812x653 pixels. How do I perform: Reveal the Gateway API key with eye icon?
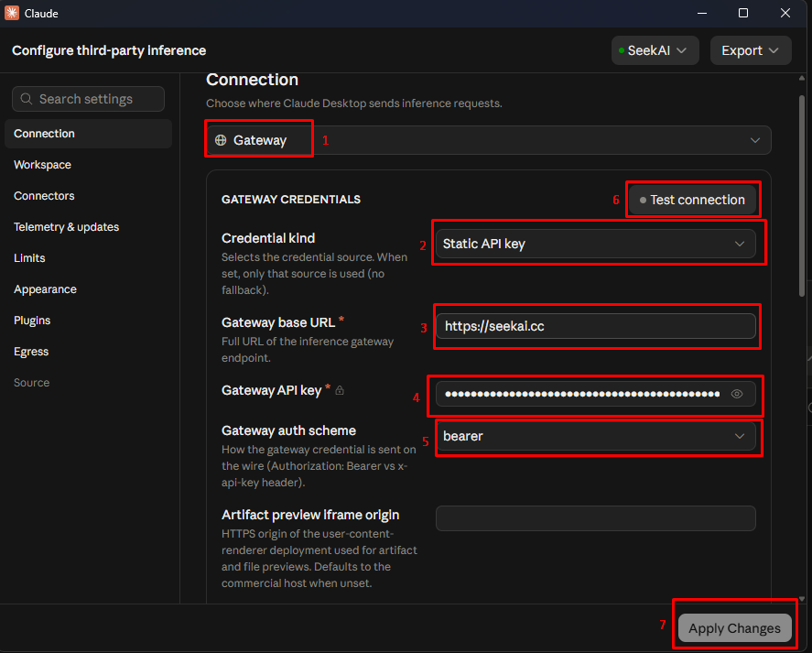736,394
